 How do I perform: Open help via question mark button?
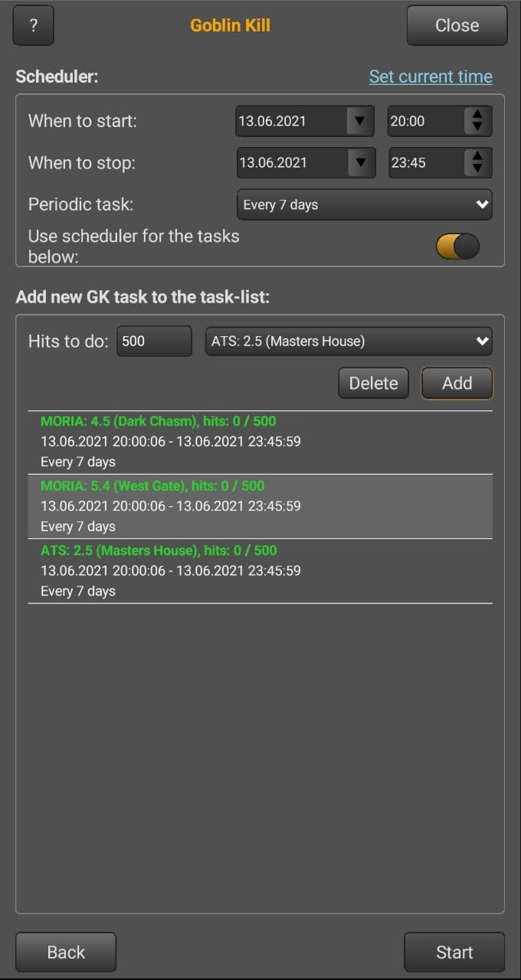pos(34,25)
